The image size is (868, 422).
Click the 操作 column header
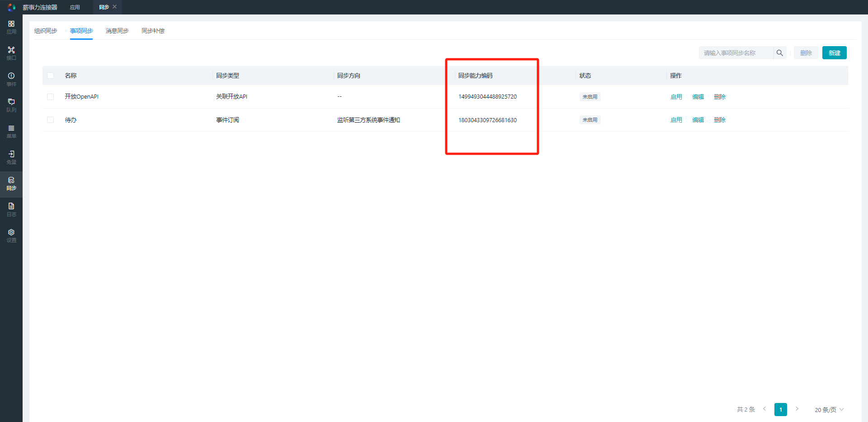click(x=676, y=76)
